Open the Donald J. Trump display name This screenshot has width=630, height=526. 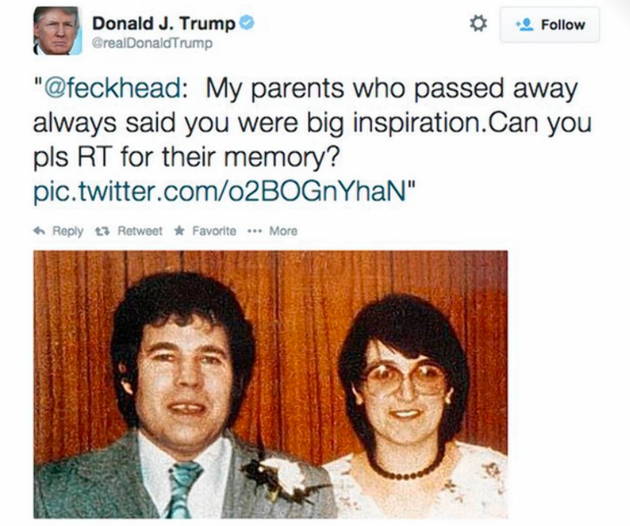coord(164,24)
